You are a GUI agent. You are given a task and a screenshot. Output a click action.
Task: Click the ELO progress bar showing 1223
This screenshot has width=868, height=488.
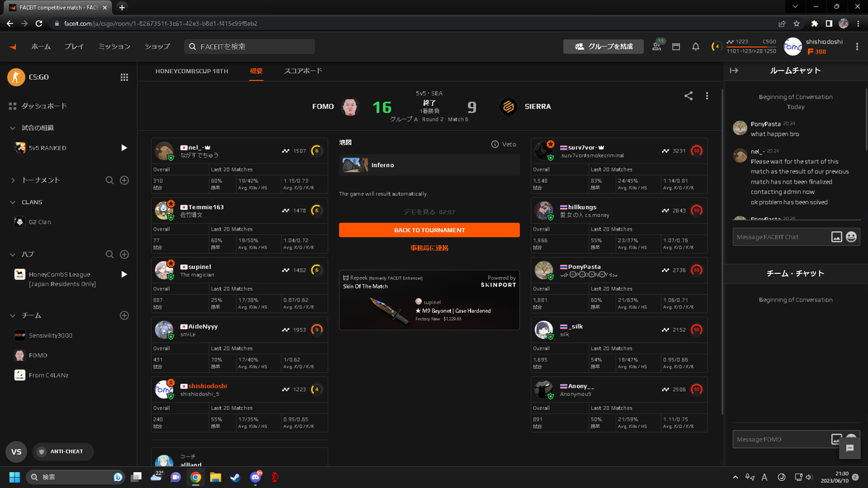752,46
